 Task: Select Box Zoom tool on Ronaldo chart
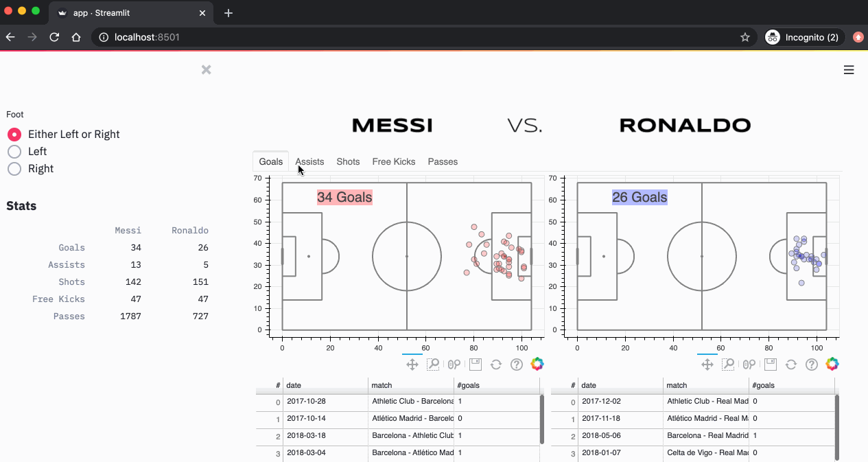point(728,365)
